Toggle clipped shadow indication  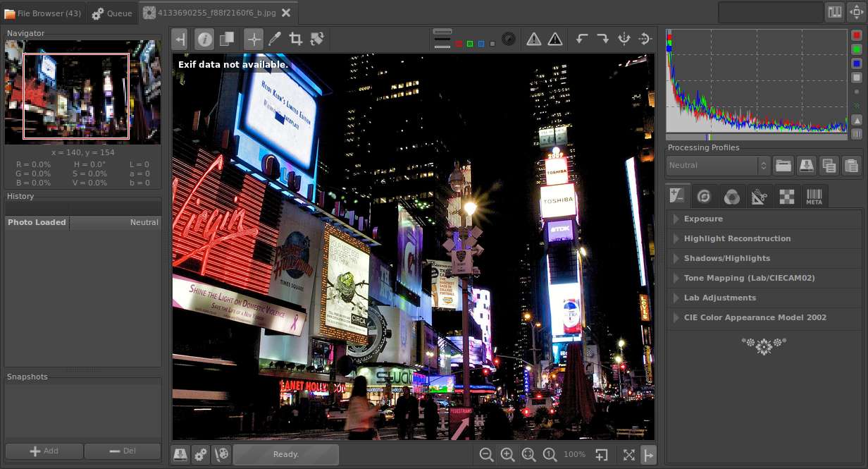pos(534,39)
